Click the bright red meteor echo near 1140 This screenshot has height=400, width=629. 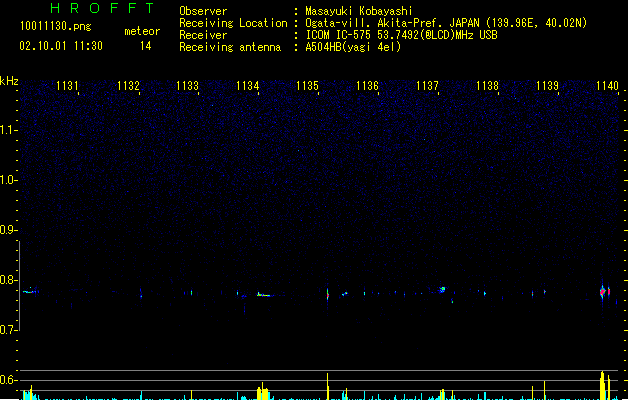coord(603,291)
